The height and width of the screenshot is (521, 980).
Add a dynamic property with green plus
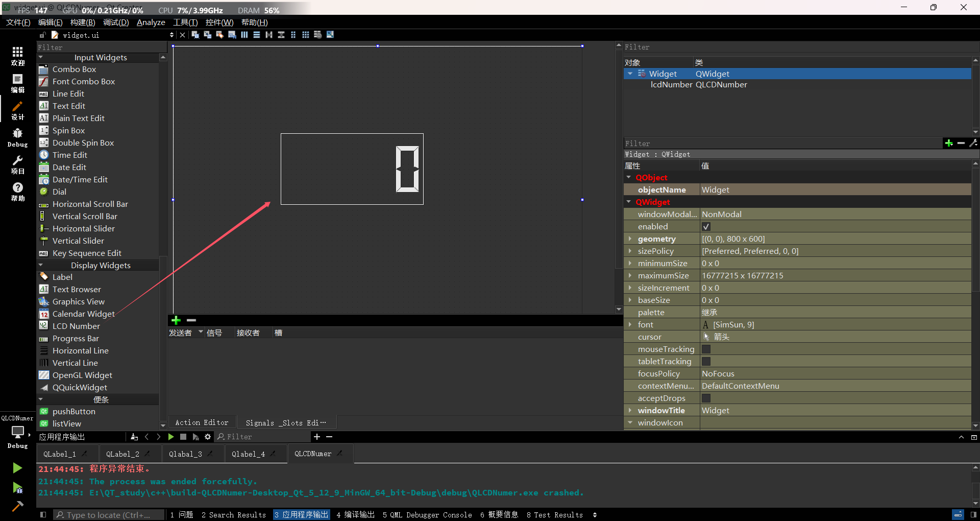pos(948,143)
